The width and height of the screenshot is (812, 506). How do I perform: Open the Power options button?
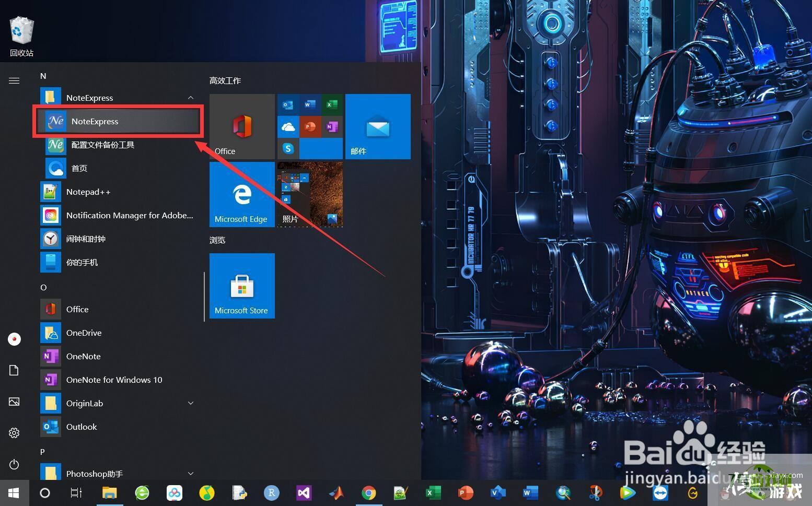pos(14,464)
